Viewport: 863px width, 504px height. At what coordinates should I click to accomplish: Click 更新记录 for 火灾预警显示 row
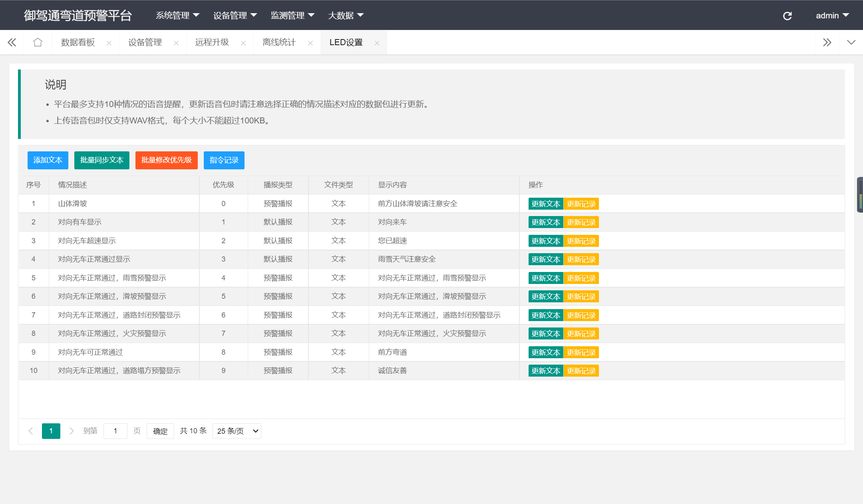[x=581, y=333]
